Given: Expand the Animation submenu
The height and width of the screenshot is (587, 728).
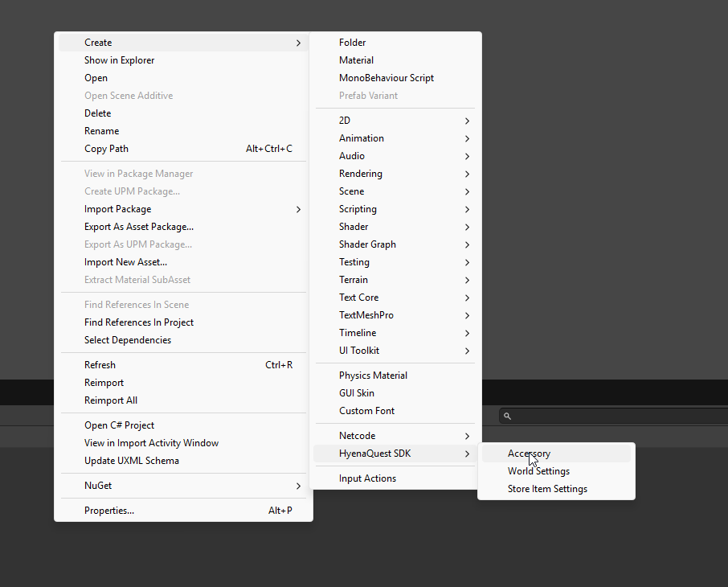Looking at the screenshot, I should (x=395, y=138).
